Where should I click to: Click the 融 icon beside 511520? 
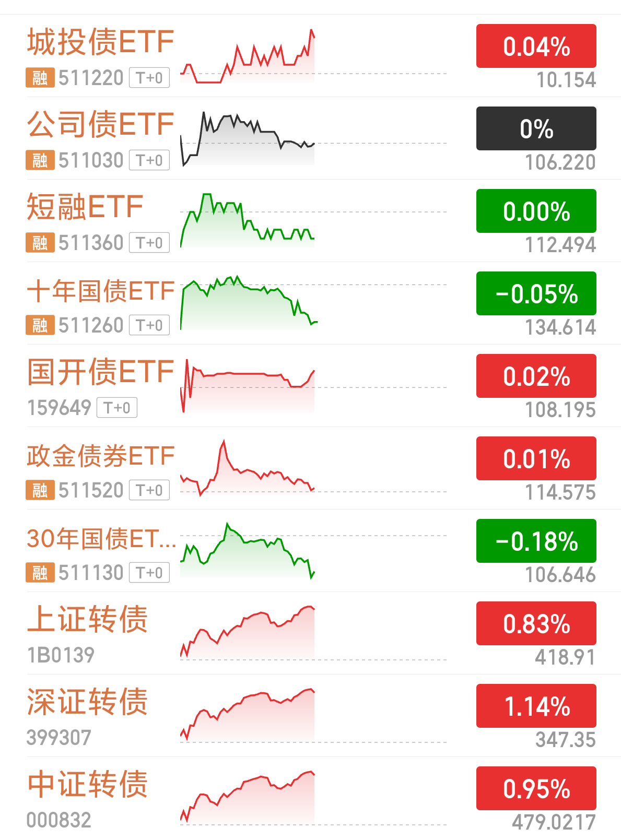click(x=40, y=490)
